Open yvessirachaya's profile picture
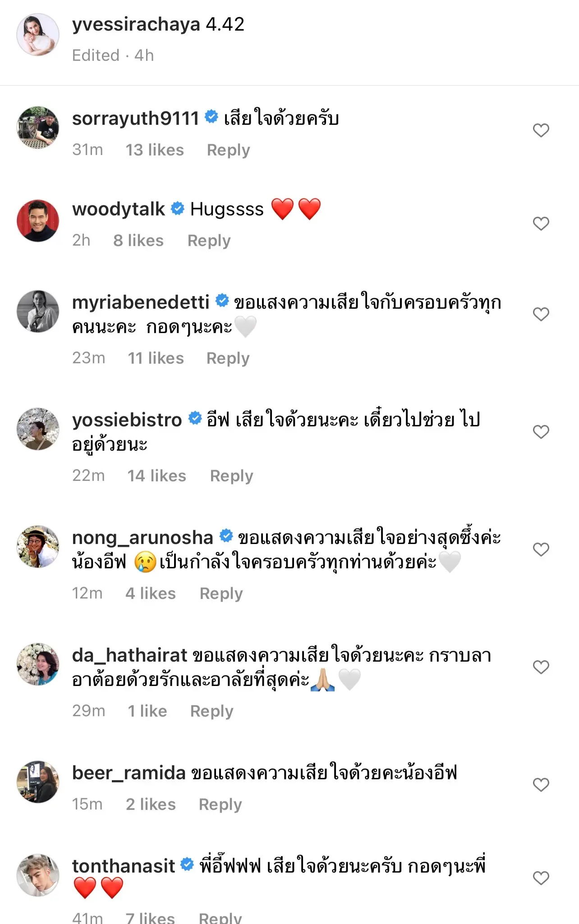 tap(38, 35)
